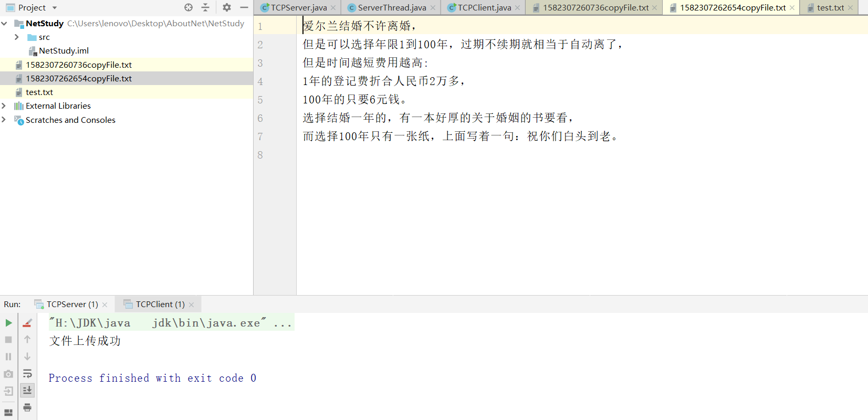Click the NetStudy project root label
The image size is (868, 420).
pyautogui.click(x=45, y=24)
